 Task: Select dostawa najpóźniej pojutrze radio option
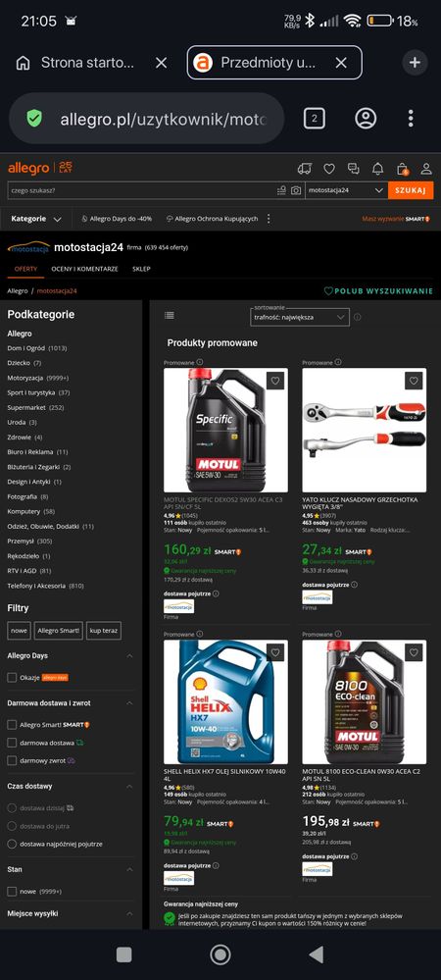pos(12,844)
